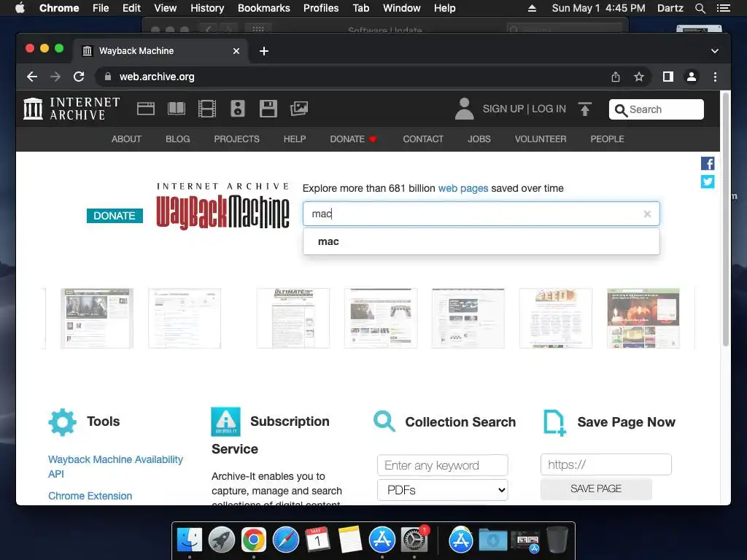
Task: Click the Internet Archive logo
Action: pos(71,109)
